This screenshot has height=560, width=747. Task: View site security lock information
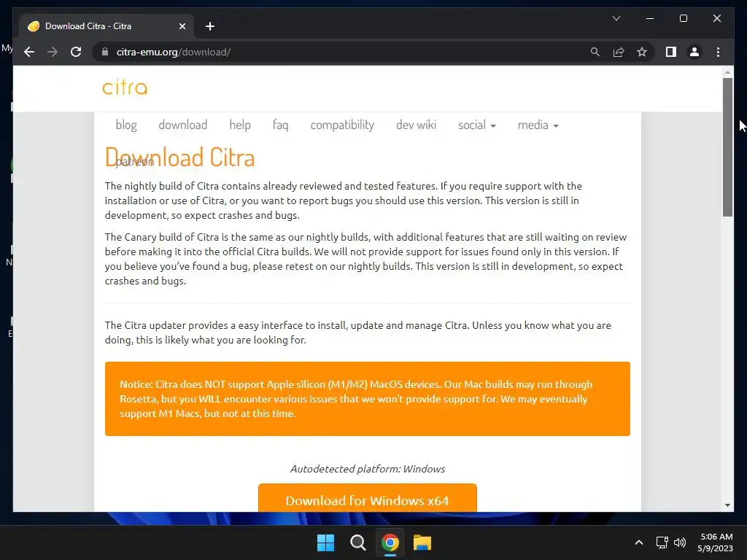pos(105,52)
